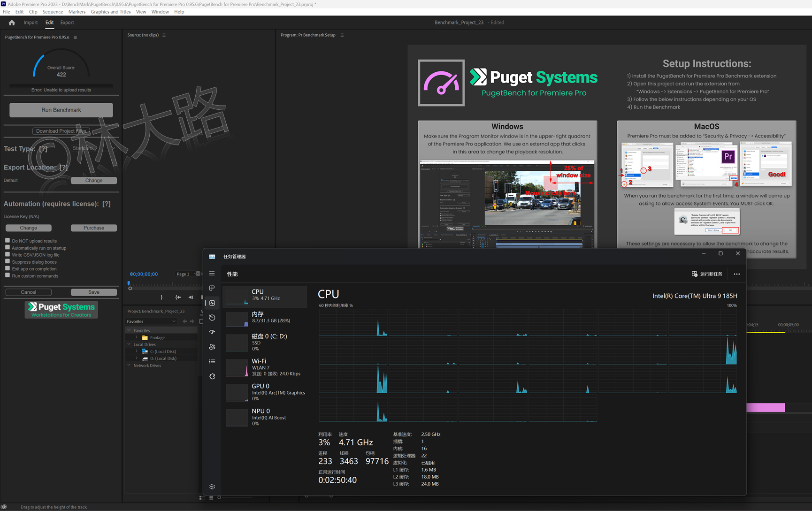Open the Graphics and Titles menu
The width and height of the screenshot is (812, 511).
coord(111,12)
